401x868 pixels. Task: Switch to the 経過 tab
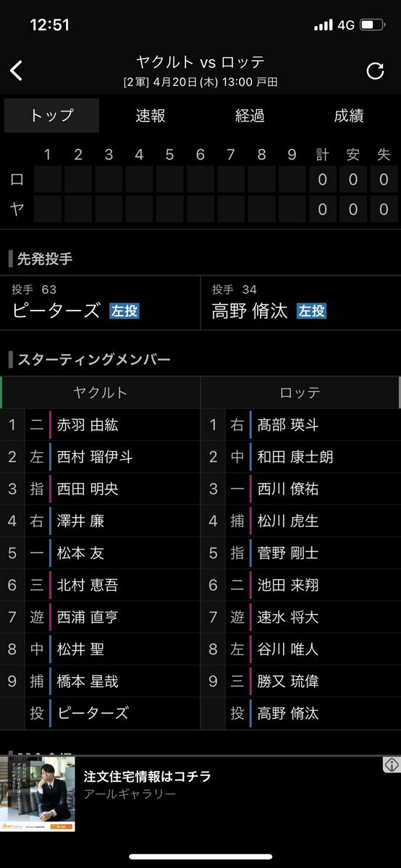tap(250, 116)
